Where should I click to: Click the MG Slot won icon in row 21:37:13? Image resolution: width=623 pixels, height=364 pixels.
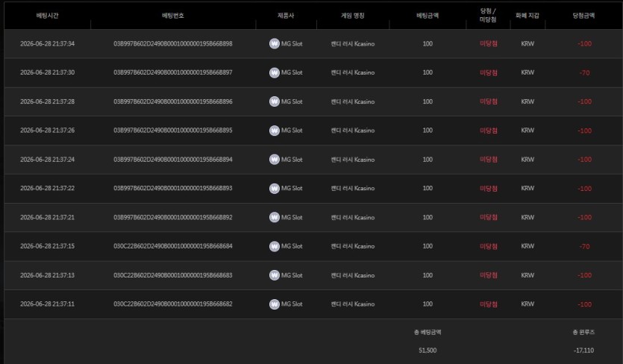[275, 275]
